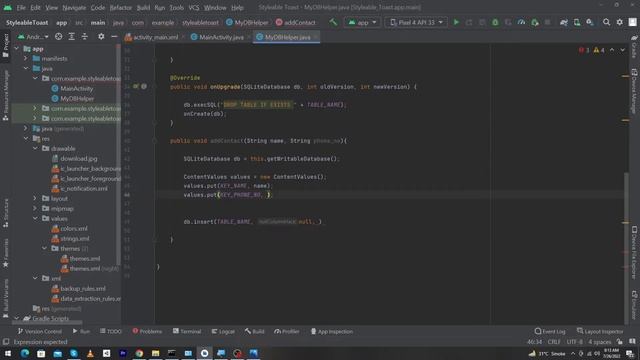Expand the manifests folder

click(x=26, y=58)
